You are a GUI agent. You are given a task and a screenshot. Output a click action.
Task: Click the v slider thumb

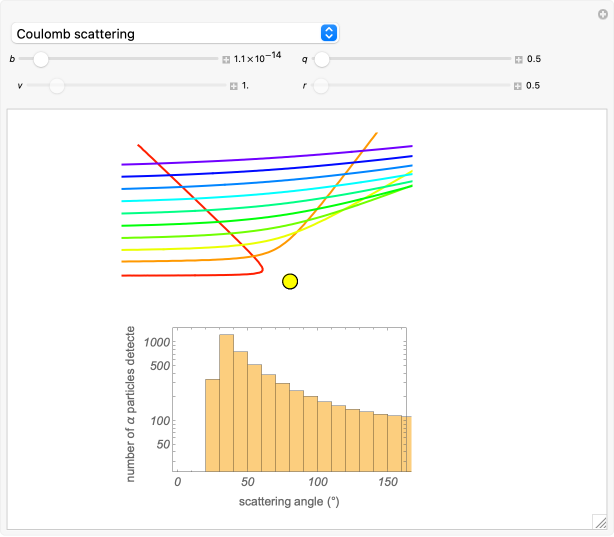tap(57, 86)
